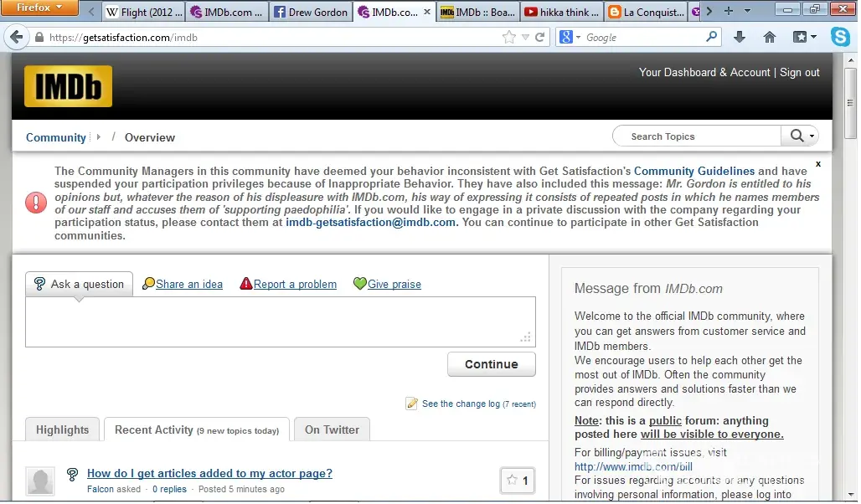This screenshot has height=504, width=861.
Task: Open the http://www.imdb.com/bill link
Action: (633, 466)
